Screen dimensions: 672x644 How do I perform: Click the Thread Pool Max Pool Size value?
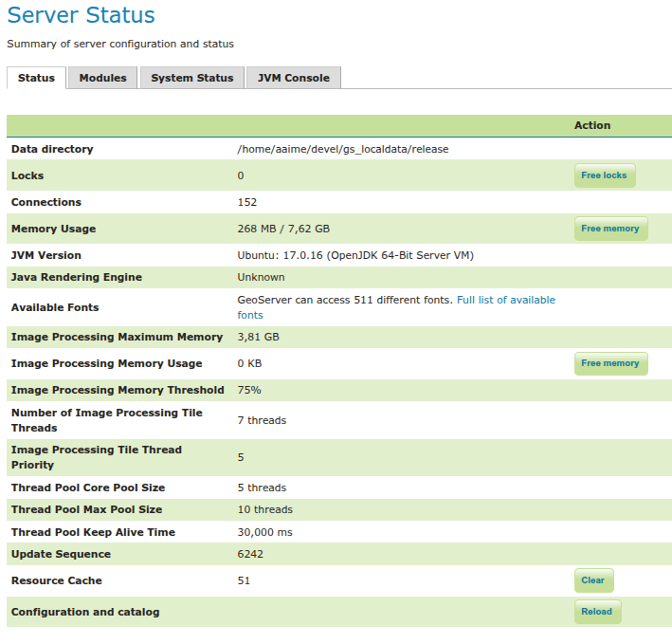tap(264, 509)
